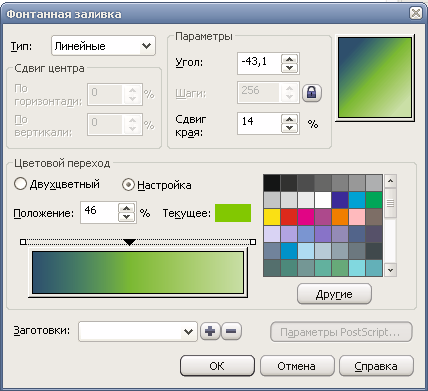Pick the brown-gray swatch after pink
Viewport: 428px width, 391px height.
coord(374,217)
